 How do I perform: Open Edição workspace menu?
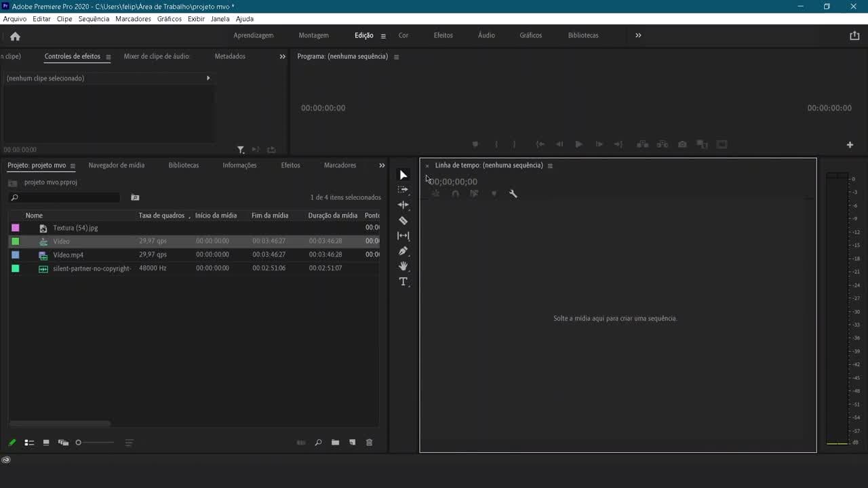click(x=383, y=36)
